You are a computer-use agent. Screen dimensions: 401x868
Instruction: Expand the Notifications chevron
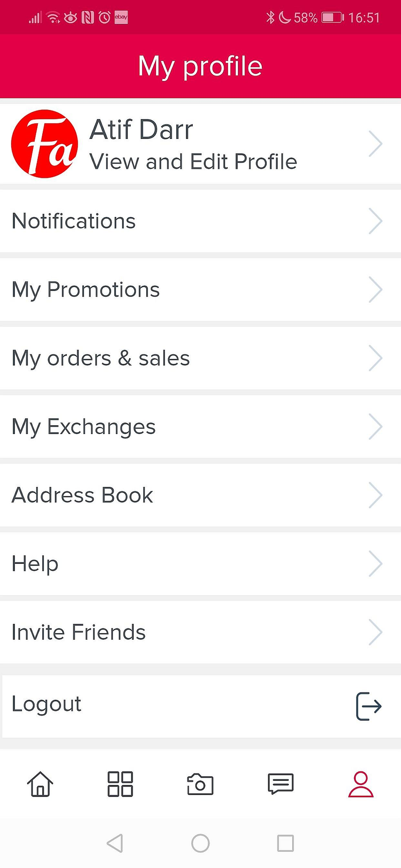tap(375, 221)
